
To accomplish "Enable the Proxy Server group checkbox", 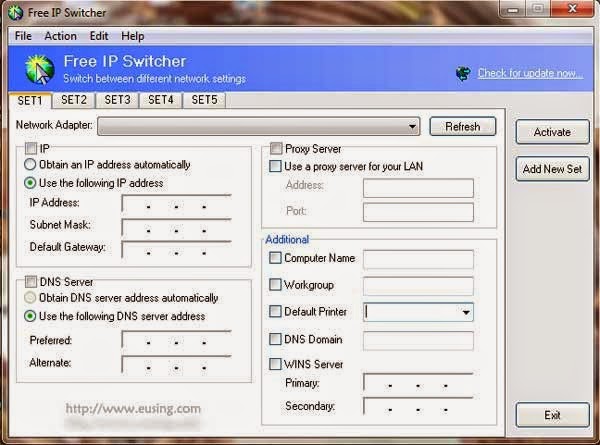I will click(276, 148).
